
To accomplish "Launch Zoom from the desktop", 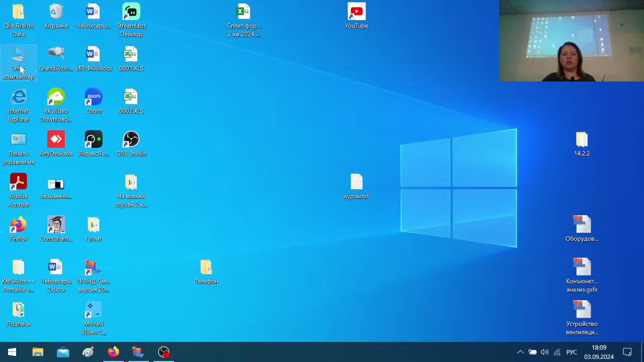I will [94, 102].
